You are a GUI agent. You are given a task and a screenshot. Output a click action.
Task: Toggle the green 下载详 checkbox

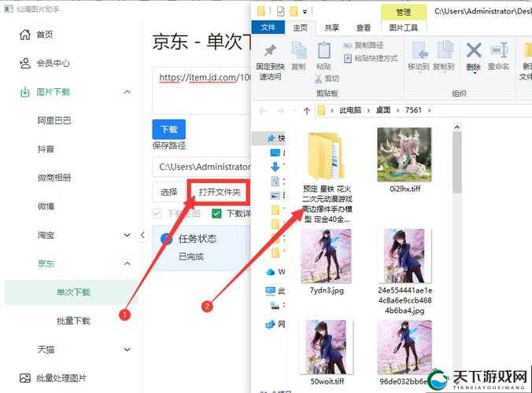pyautogui.click(x=216, y=214)
